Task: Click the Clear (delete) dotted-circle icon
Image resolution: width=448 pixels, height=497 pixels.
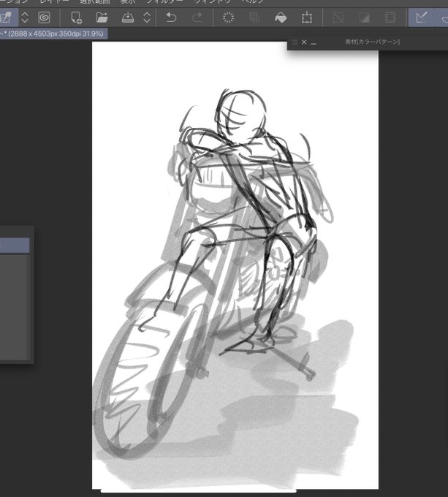Action: [x=228, y=18]
